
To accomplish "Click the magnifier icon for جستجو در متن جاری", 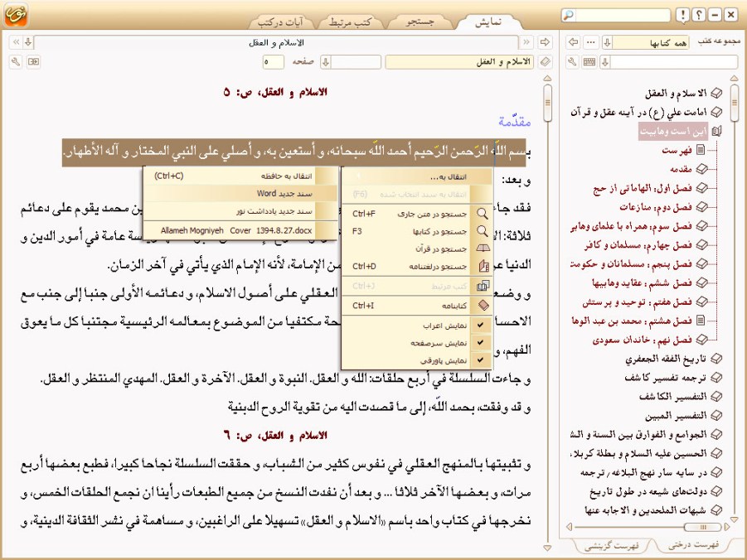I will (x=483, y=214).
